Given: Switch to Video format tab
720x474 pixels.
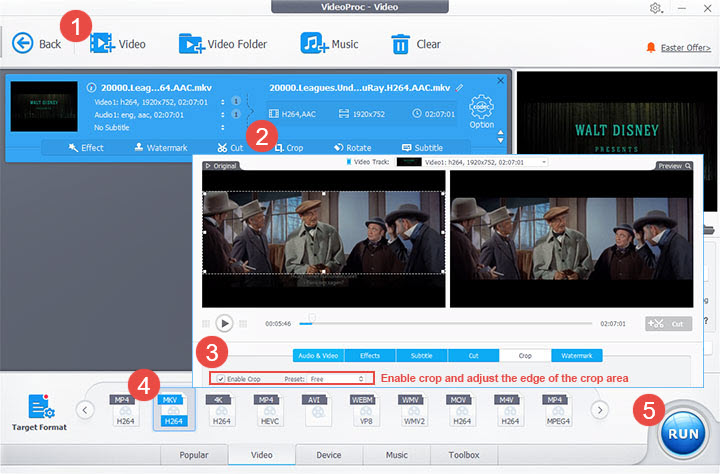Looking at the screenshot, I should pos(261,455).
